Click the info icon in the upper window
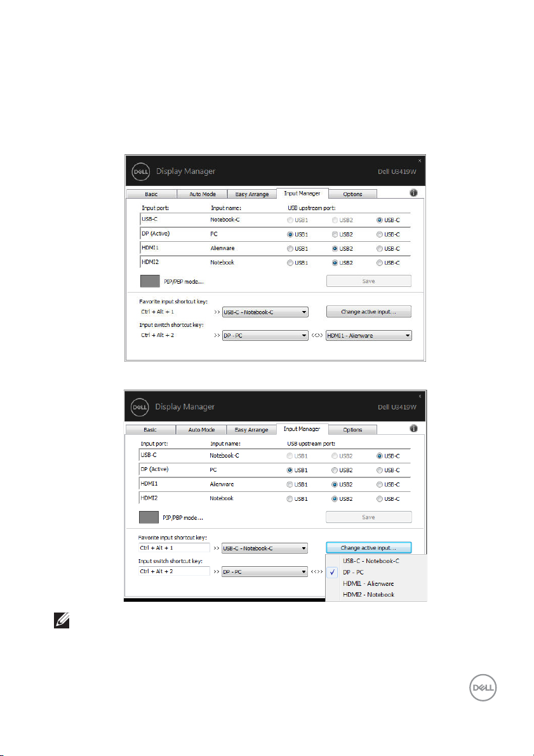 click(414, 193)
